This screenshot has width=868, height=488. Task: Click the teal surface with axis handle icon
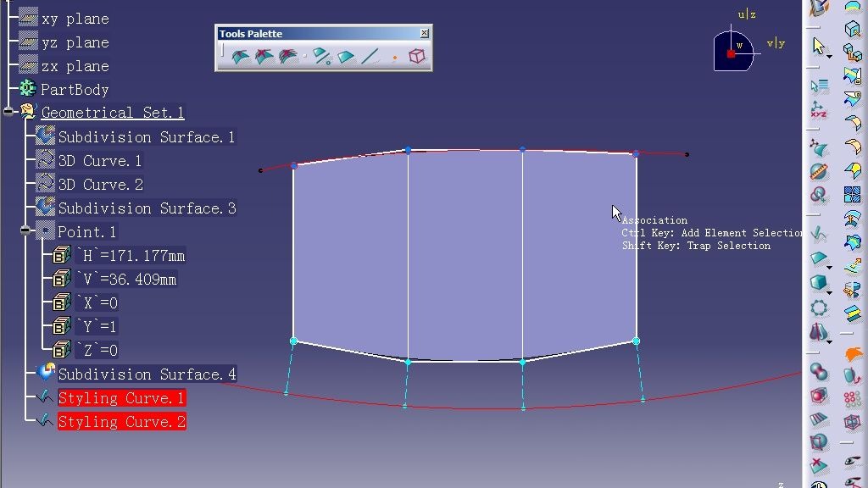(819, 147)
